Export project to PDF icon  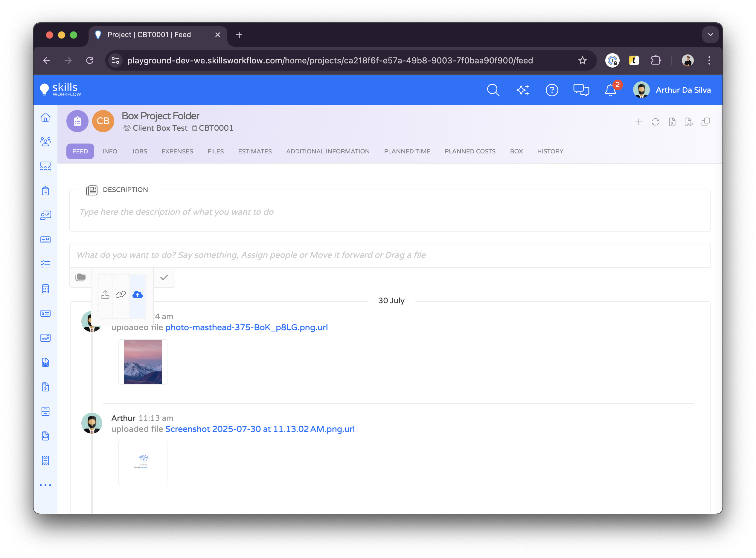tap(688, 122)
